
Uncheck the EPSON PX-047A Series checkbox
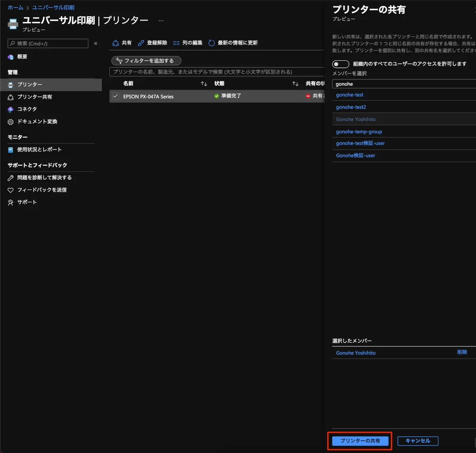[115, 96]
